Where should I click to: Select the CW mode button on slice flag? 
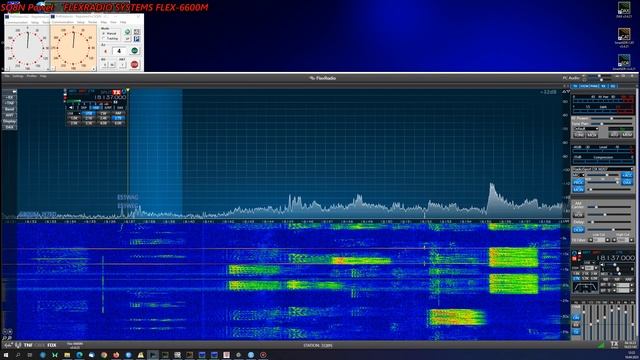(x=102, y=113)
